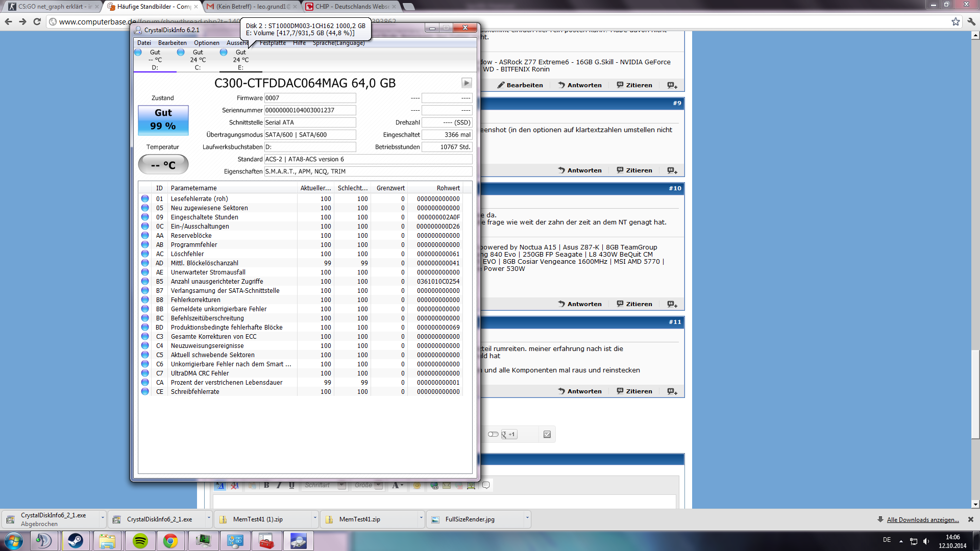The image size is (980, 551).
Task: Click the next disk arrow button
Action: tap(466, 83)
